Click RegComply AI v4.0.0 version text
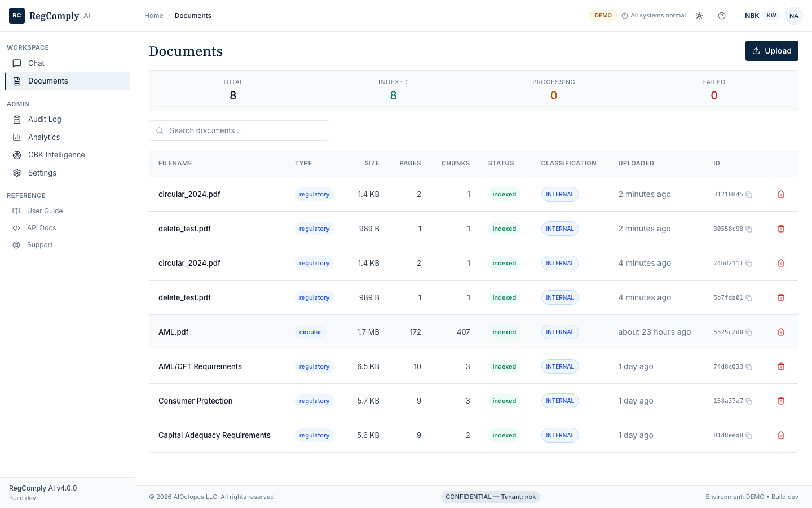 43,488
